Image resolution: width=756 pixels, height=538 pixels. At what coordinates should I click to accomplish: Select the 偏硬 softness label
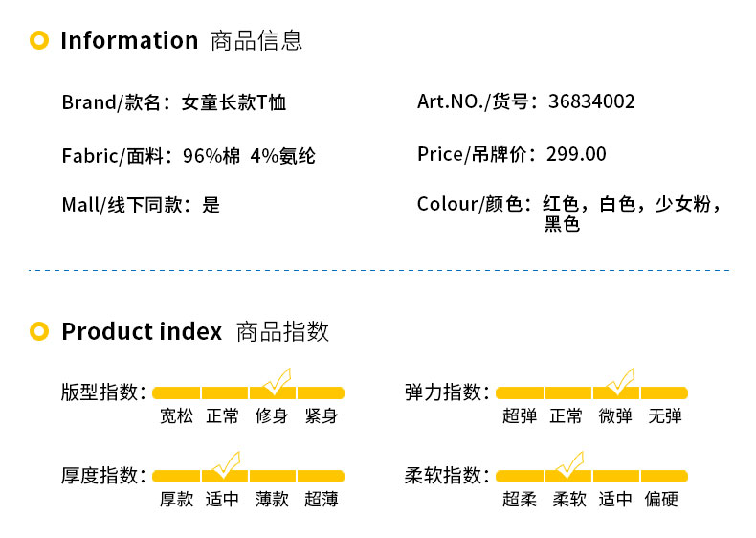click(661, 500)
